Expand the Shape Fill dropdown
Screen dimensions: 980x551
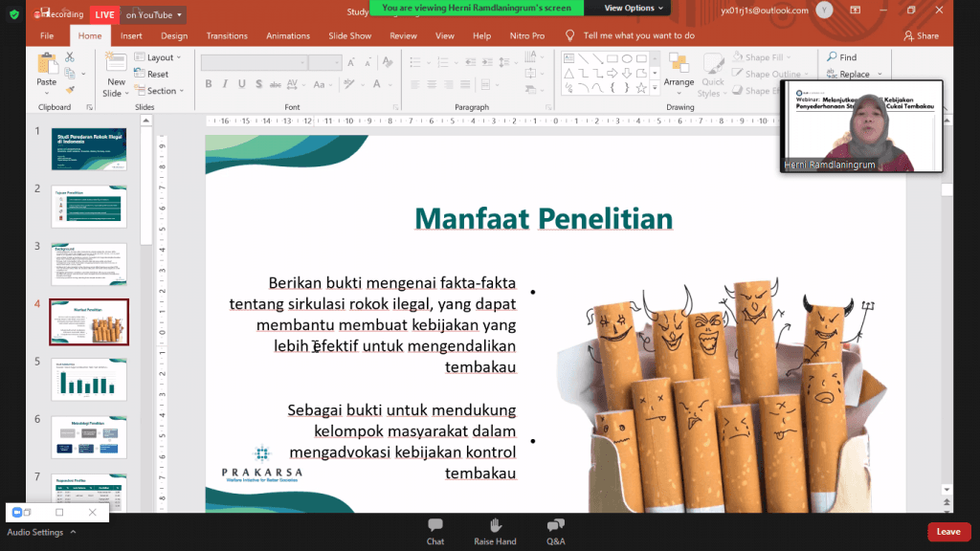pos(789,56)
